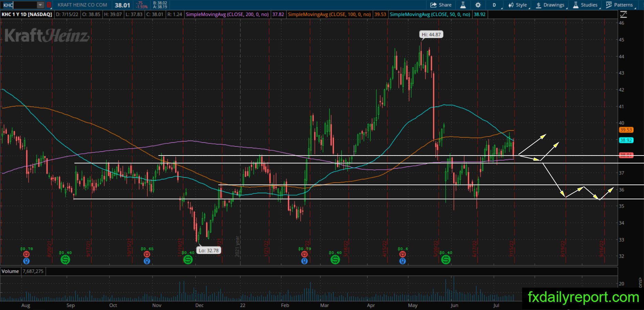The height and width of the screenshot is (310, 644).
Task: Click the blue lightbulb icon under $0.78
Action: [26, 261]
